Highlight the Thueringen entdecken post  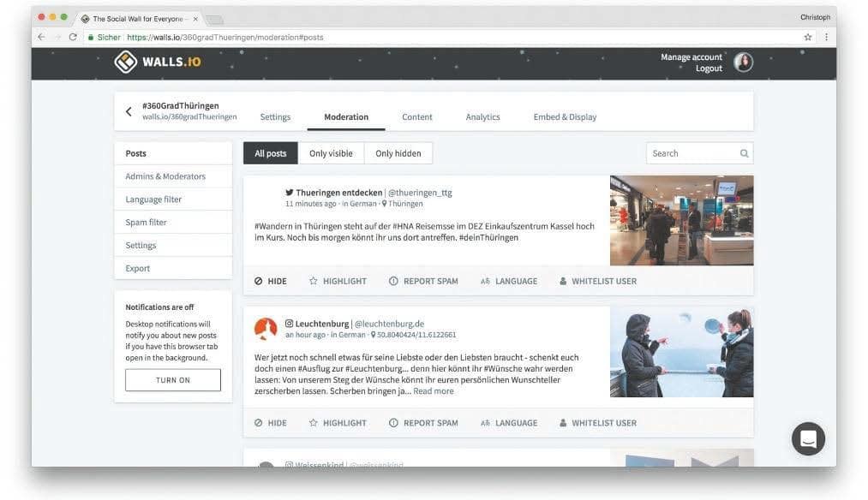pyautogui.click(x=338, y=281)
